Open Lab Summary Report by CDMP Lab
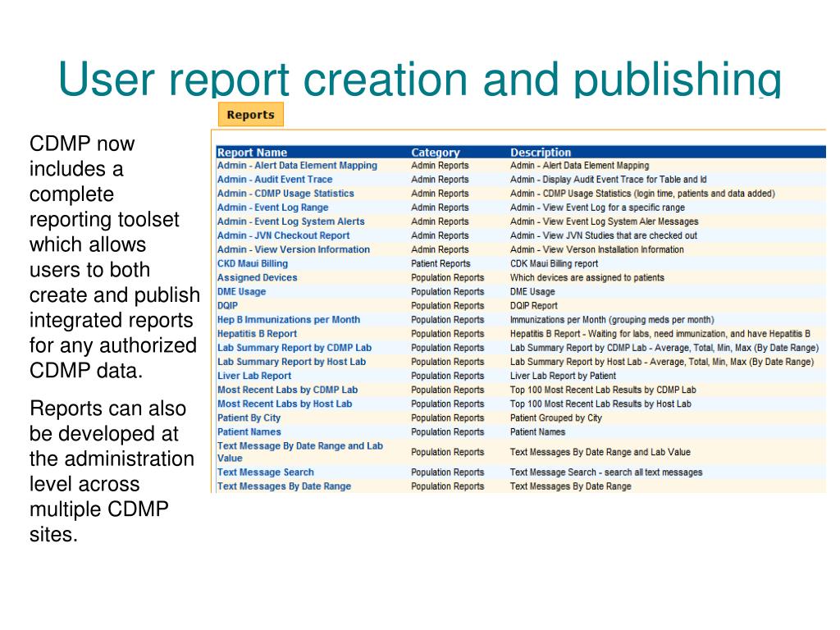Viewport: 840px width, 630px height. point(294,348)
